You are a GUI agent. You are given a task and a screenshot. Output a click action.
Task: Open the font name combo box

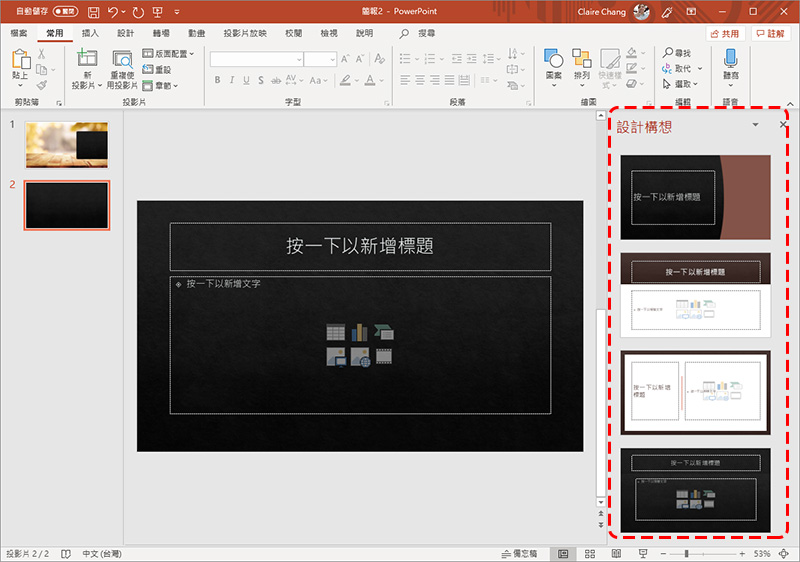tap(257, 59)
